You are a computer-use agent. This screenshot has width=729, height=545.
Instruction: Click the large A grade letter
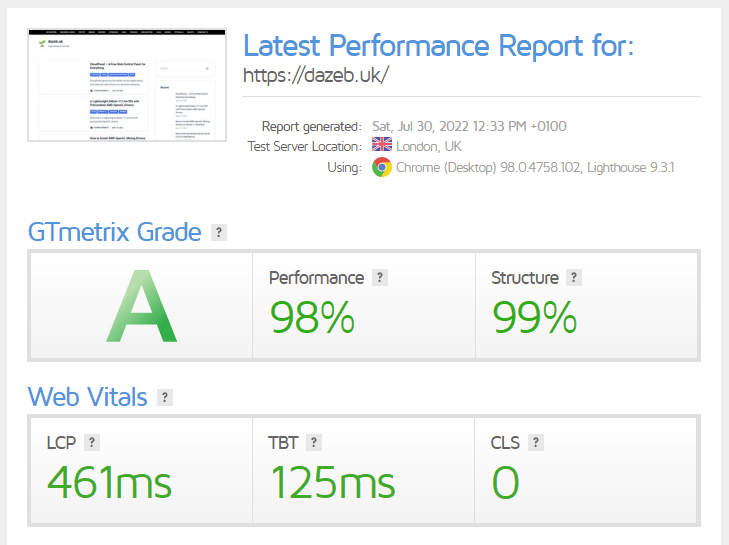coord(141,306)
